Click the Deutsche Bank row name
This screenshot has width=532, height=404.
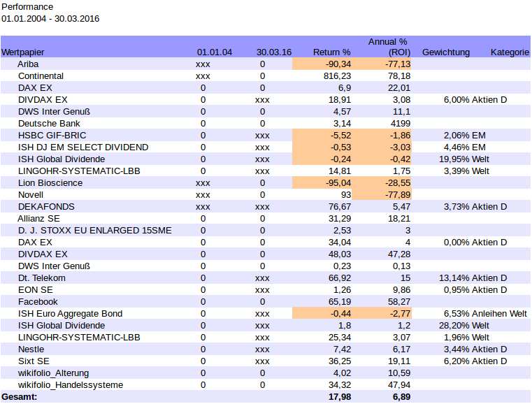tap(49, 124)
